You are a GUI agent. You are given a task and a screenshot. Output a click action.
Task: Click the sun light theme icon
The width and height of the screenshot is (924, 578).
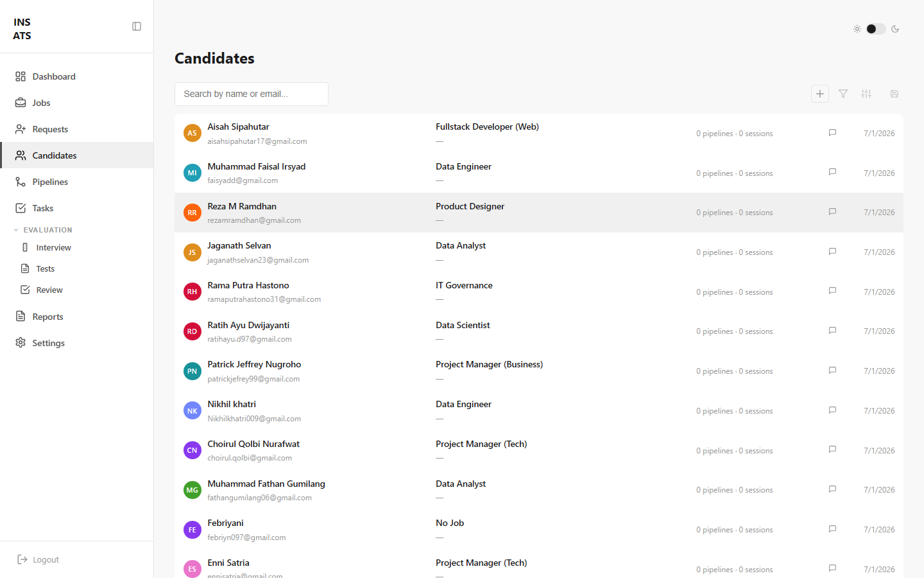pyautogui.click(x=857, y=29)
